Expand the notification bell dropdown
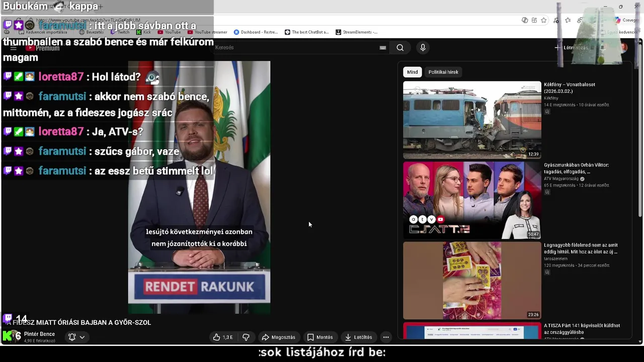This screenshot has height=362, width=644. pos(76,337)
